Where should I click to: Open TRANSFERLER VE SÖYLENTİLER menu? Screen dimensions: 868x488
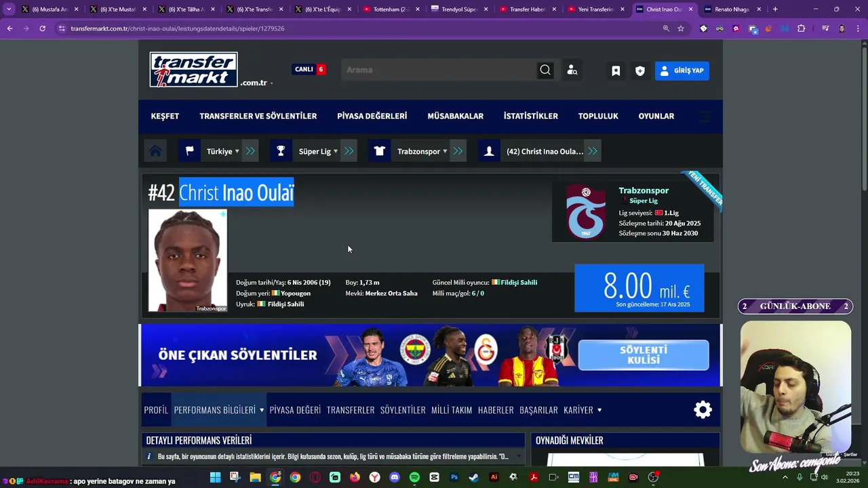click(258, 116)
